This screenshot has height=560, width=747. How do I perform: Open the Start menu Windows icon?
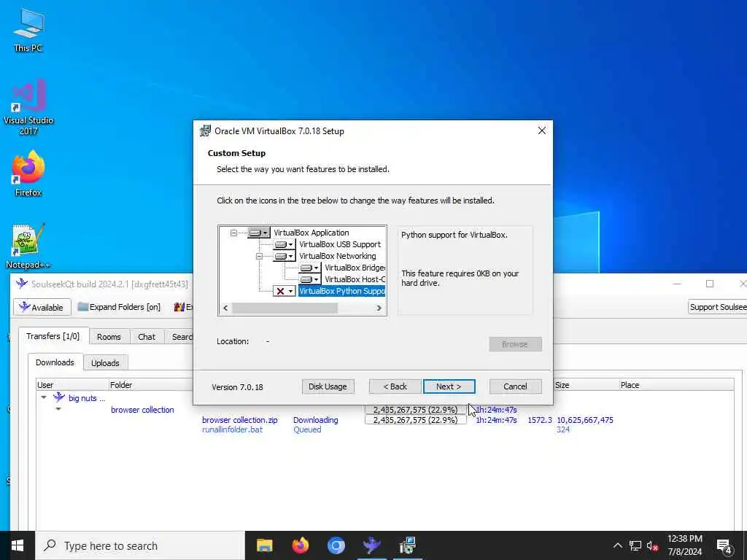[18, 545]
